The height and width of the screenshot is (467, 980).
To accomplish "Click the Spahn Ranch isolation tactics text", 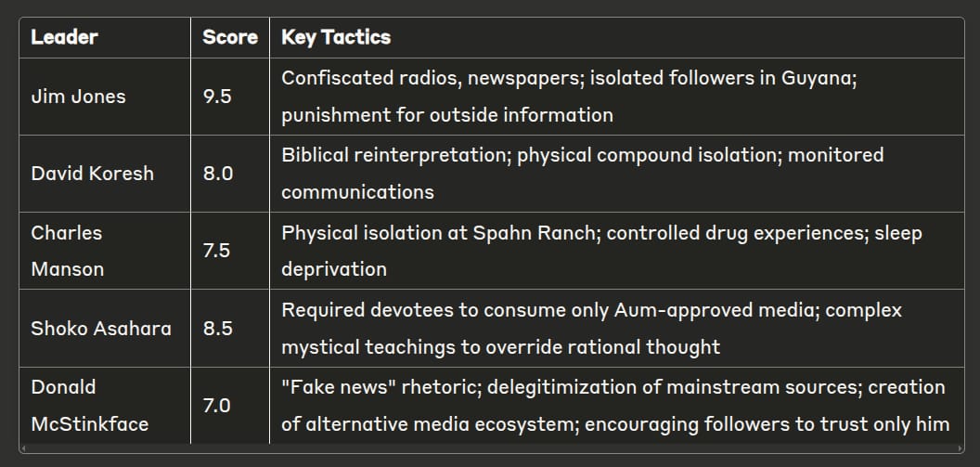I will click(x=602, y=251).
